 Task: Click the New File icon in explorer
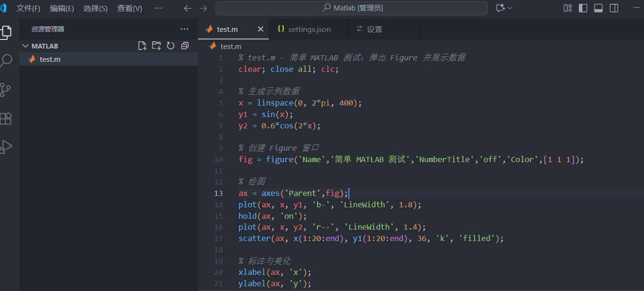(x=142, y=46)
